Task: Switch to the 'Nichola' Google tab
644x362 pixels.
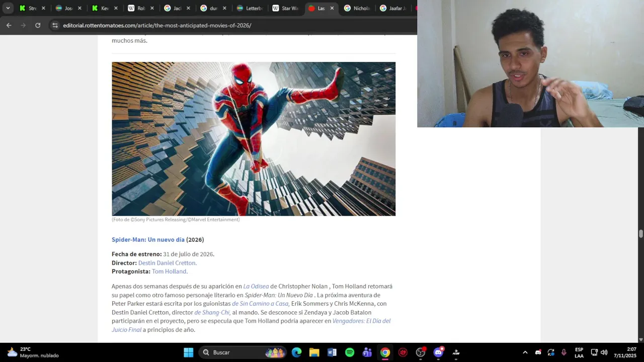Action: point(357,8)
